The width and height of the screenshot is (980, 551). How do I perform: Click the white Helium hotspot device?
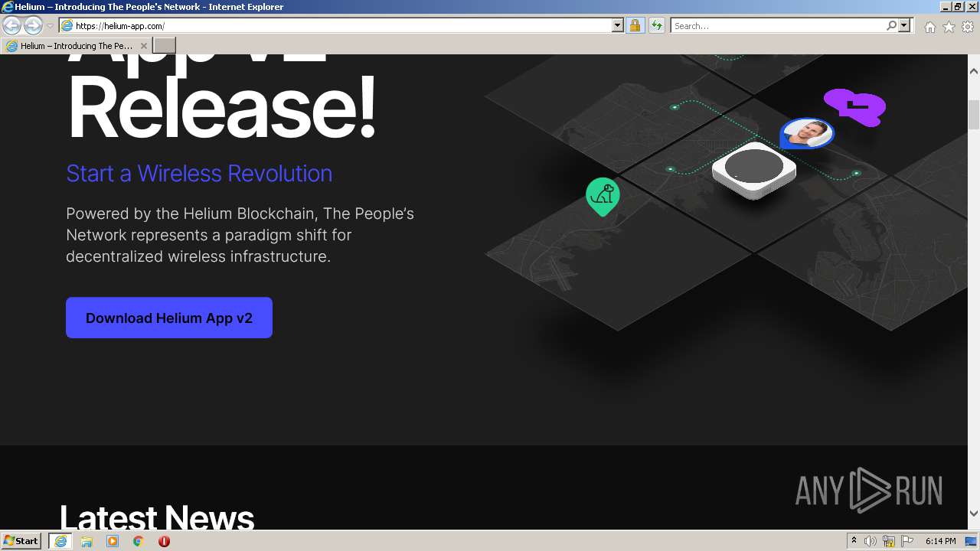click(x=753, y=170)
